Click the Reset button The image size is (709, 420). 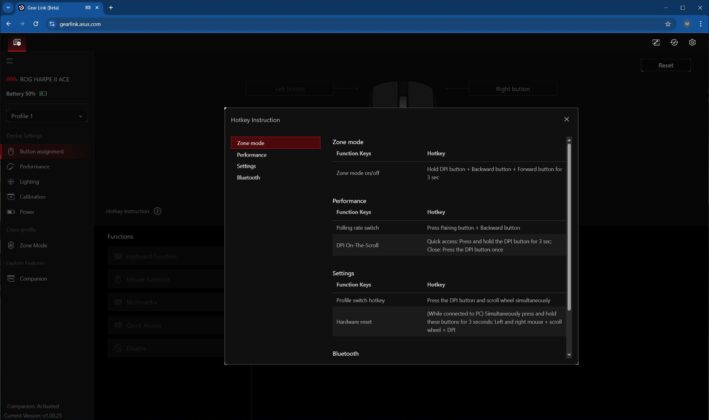point(666,66)
